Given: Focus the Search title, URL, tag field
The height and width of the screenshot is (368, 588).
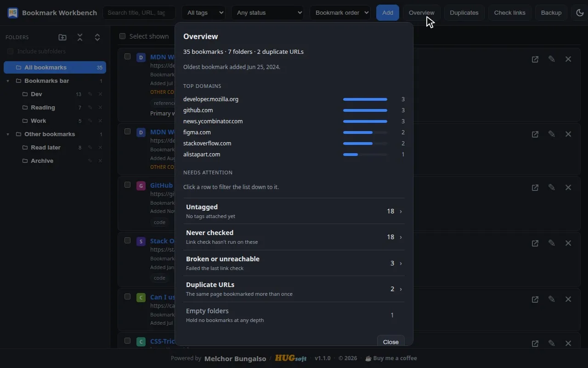Looking at the screenshot, I should (139, 12).
